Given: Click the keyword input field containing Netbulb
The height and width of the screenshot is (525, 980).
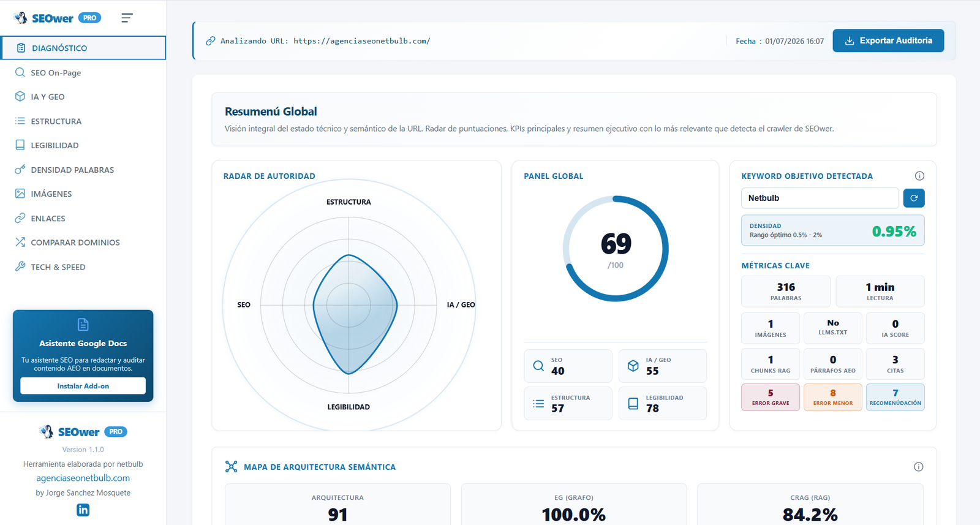Looking at the screenshot, I should tap(820, 198).
